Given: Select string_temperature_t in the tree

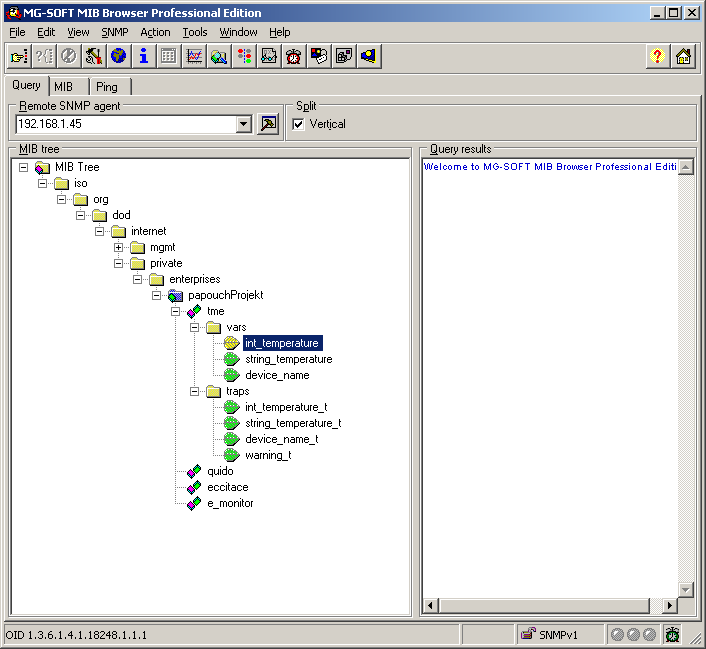Looking at the screenshot, I should coord(293,423).
